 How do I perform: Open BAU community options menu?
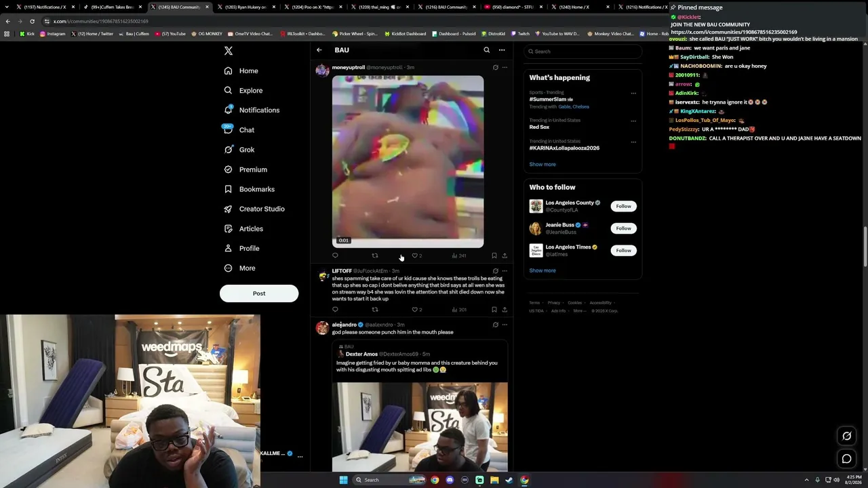tap(502, 50)
